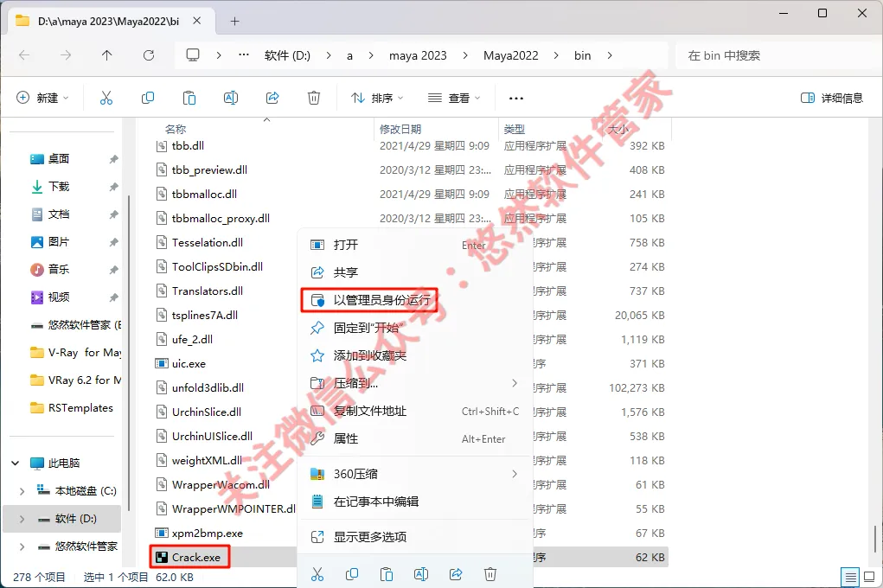Screen dimensions: 883x588
Task: Click the Cut icon in the toolbar
Action: coord(106,98)
